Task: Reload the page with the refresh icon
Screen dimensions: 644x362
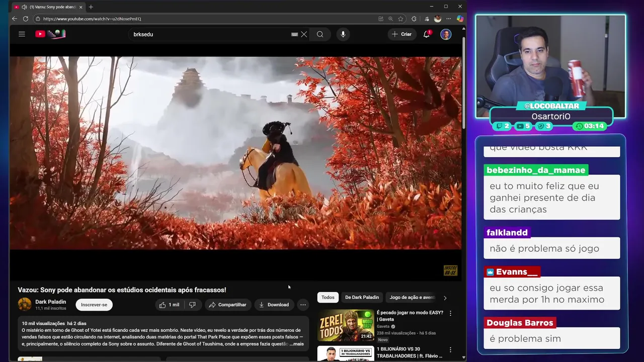Action: [26, 19]
